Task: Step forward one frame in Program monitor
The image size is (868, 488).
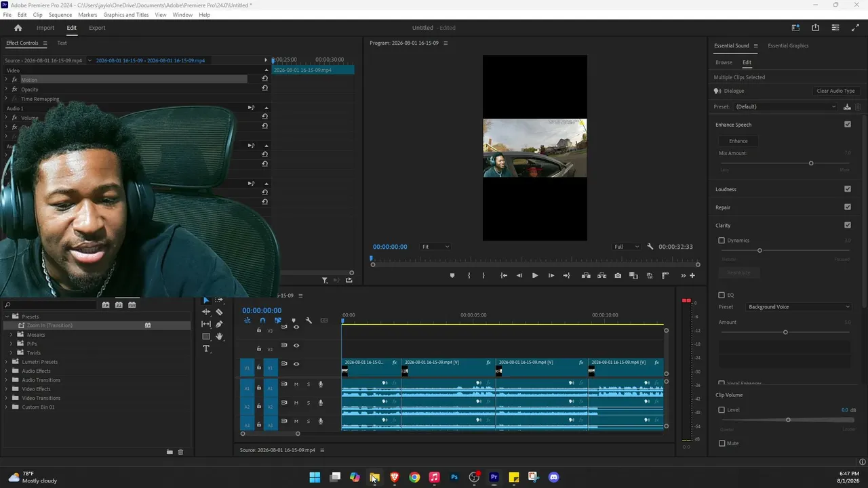Action: [551, 276]
